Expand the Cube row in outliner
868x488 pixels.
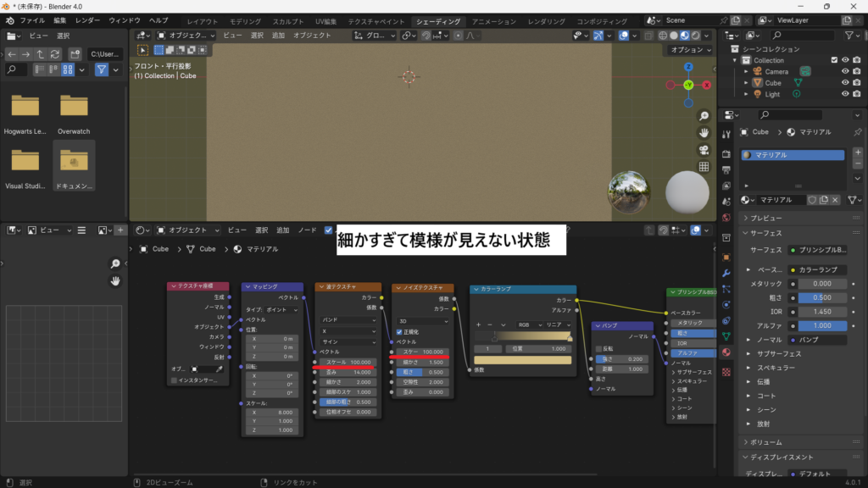tap(746, 83)
